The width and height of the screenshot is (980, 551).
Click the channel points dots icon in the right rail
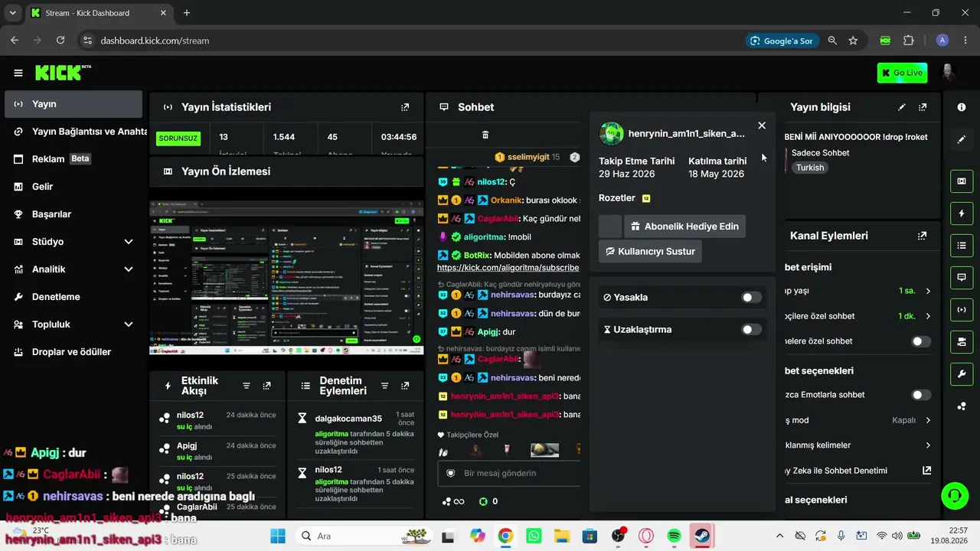(x=962, y=406)
